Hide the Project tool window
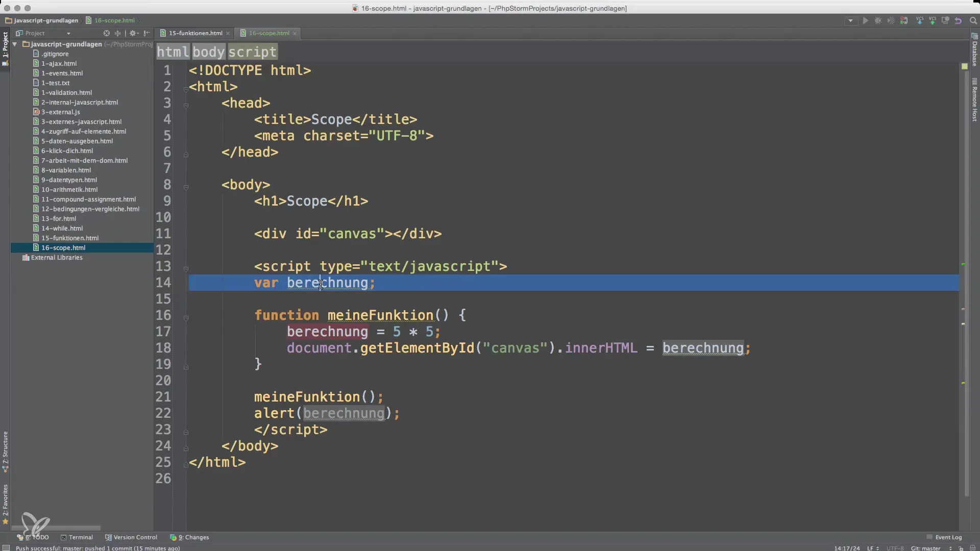The height and width of the screenshot is (551, 980). 146,33
